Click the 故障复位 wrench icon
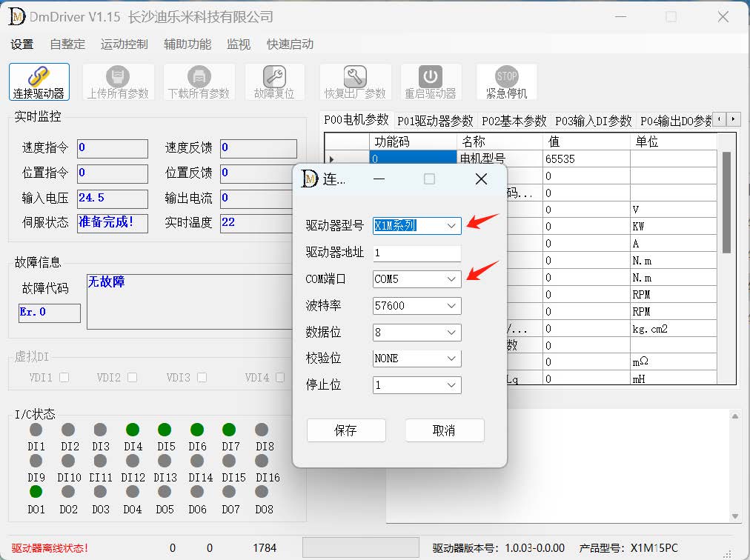Viewport: 750px width, 560px height. pyautogui.click(x=274, y=76)
